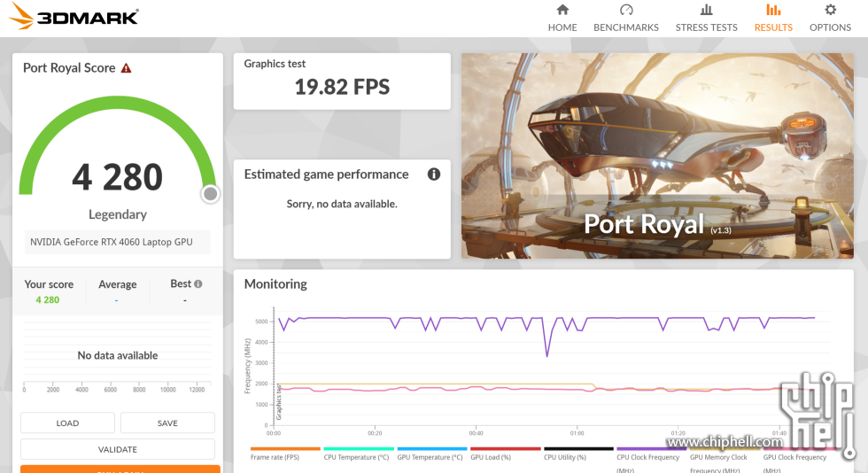This screenshot has width=868, height=473.
Task: Click the Average column heading
Action: (x=117, y=284)
